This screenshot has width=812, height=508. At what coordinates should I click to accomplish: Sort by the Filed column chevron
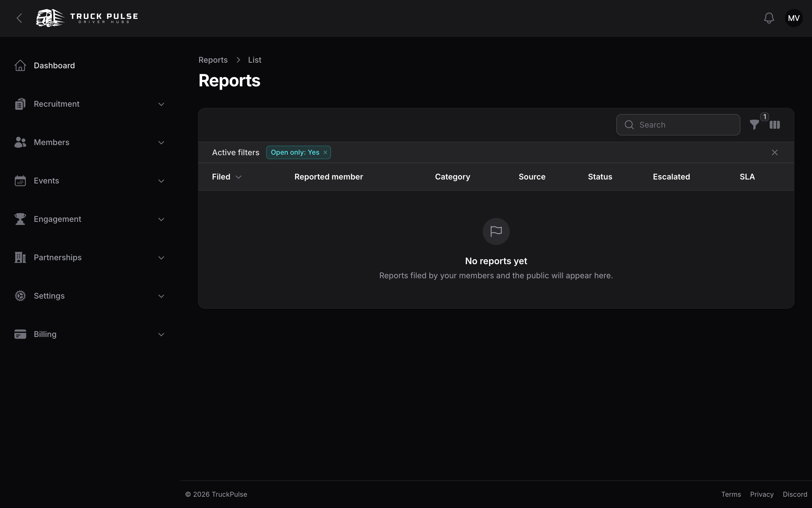pyautogui.click(x=239, y=177)
